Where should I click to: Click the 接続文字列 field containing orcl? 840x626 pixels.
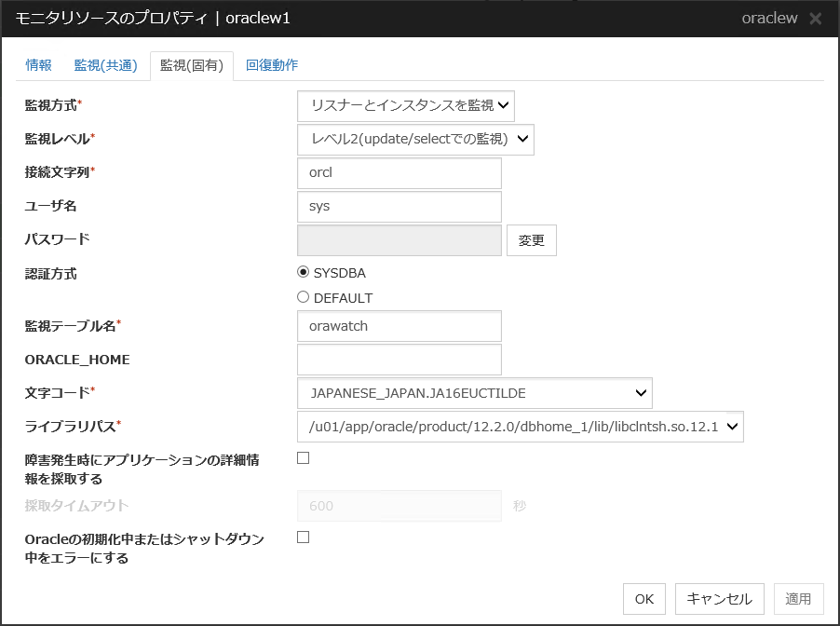coord(399,173)
